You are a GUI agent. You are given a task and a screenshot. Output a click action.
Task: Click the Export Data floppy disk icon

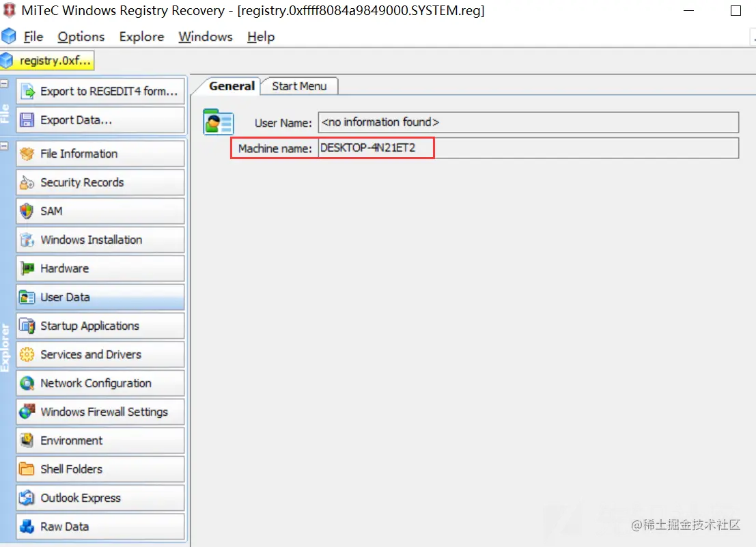(27, 120)
